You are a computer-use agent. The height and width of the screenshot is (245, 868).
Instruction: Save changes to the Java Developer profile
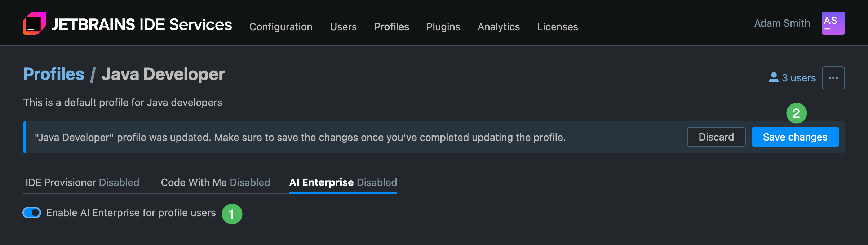click(x=795, y=137)
